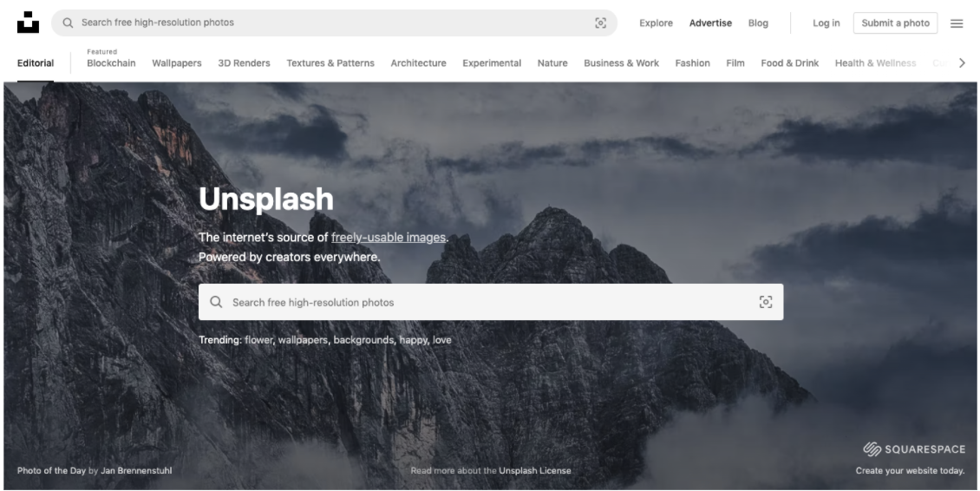Select the Editorial tab
The image size is (980, 491).
36,63
